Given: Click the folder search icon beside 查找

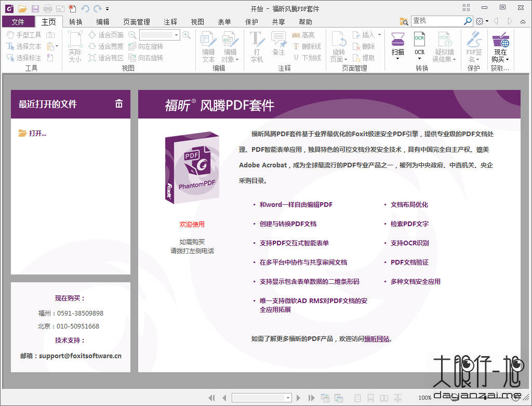Looking at the screenshot, I should (404, 21).
